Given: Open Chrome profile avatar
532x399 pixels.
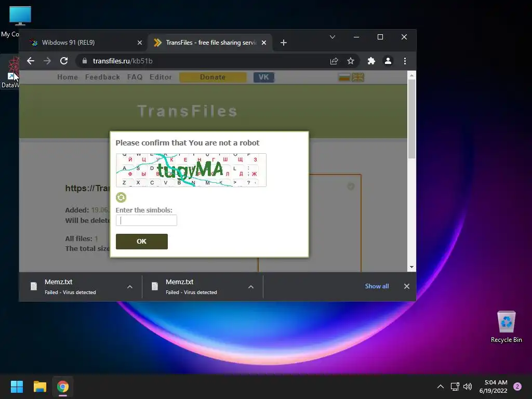Looking at the screenshot, I should click(x=388, y=61).
